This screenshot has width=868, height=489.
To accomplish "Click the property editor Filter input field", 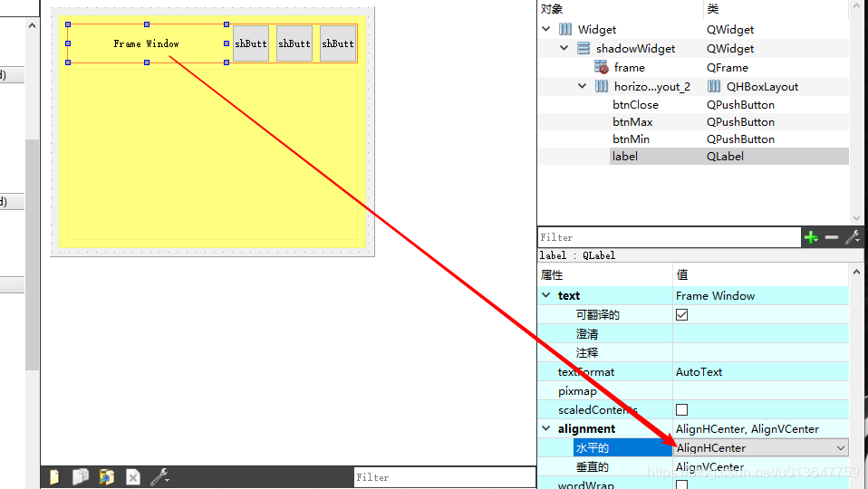I will (x=670, y=237).
